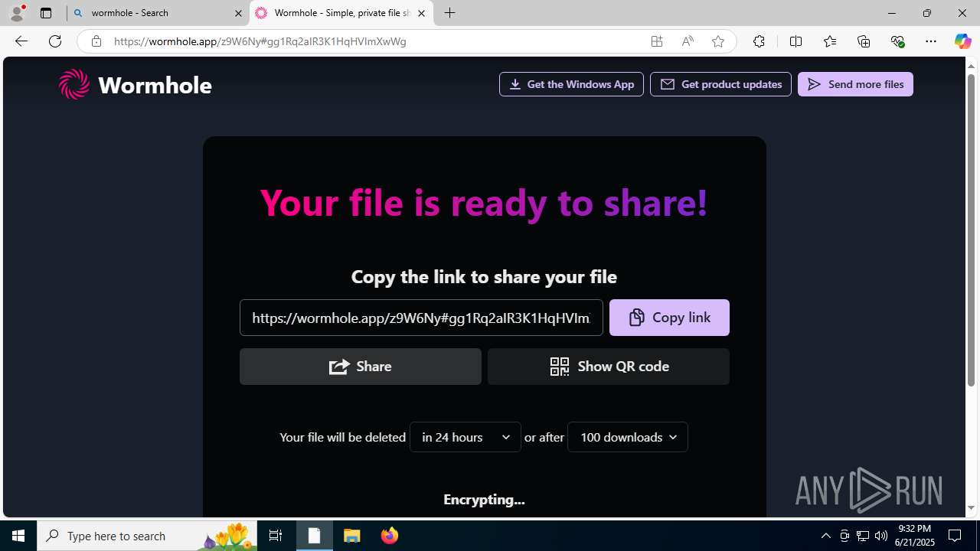Go back with the browser back arrow
The height and width of the screenshot is (551, 980).
tap(21, 41)
